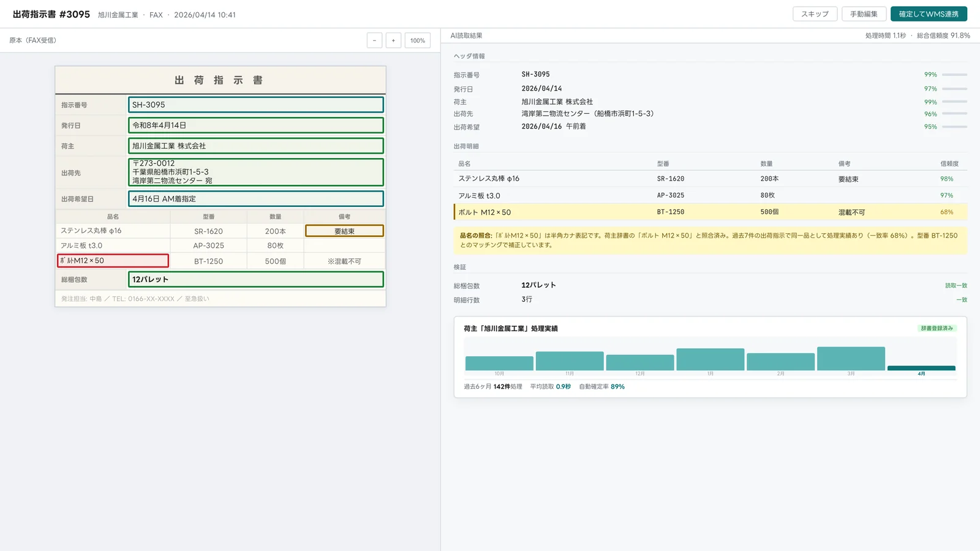Click the 指示番号 confidence bar at 99%
980x551 pixels.
pyautogui.click(x=954, y=75)
